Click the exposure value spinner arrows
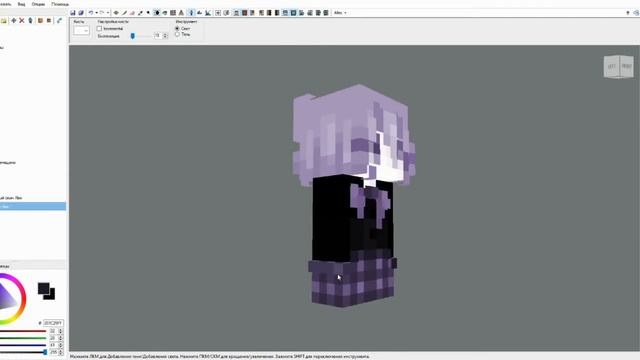The width and height of the screenshot is (640, 360). 165,36
